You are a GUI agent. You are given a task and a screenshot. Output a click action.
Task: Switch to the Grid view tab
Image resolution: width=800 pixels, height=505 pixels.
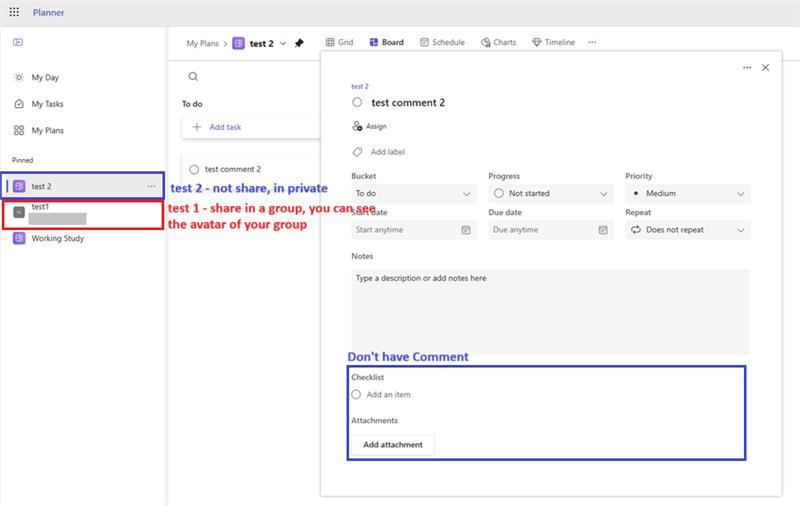[x=339, y=42]
